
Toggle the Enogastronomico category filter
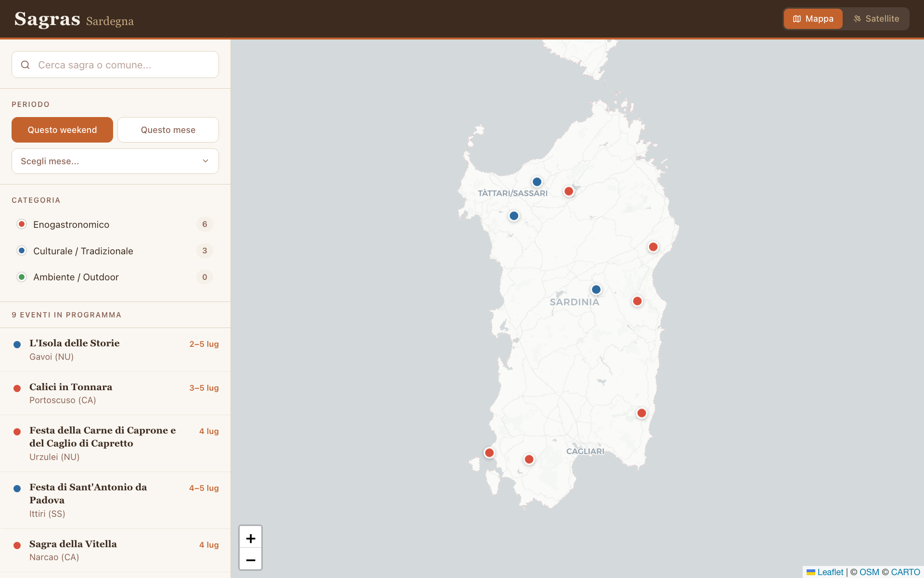pos(115,224)
